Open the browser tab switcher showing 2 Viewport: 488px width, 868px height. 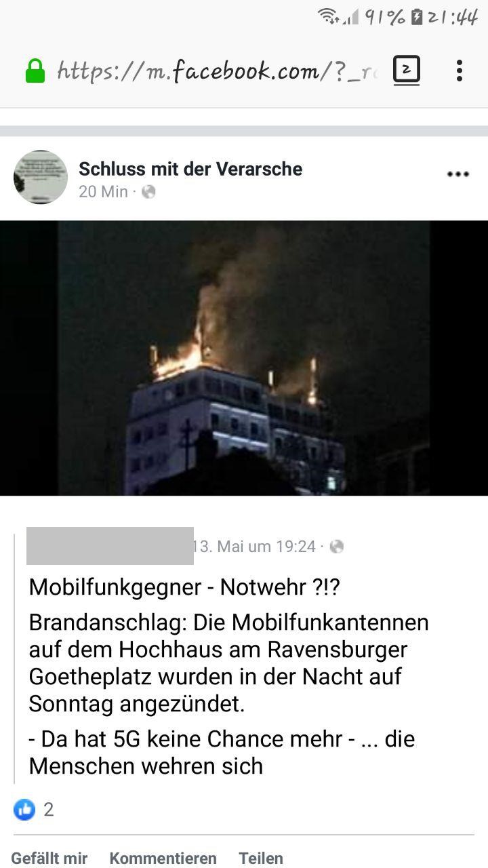click(407, 70)
